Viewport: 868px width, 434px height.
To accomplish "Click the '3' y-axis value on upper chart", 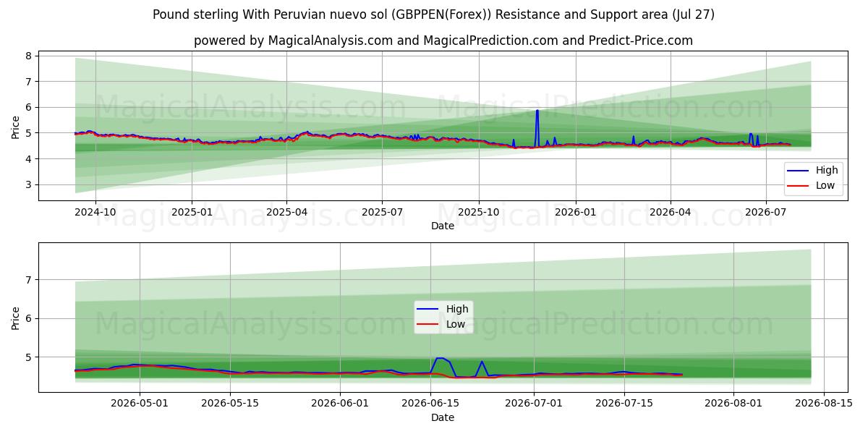I will pos(28,184).
